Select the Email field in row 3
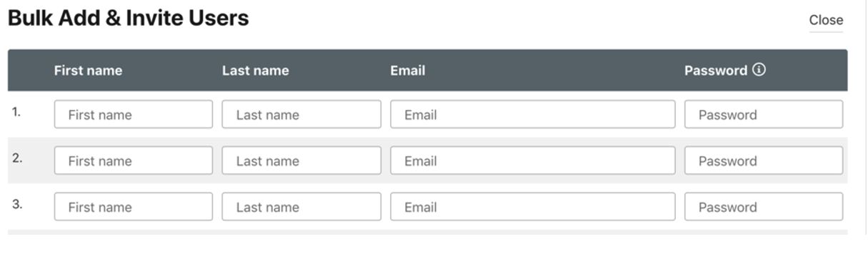868x264 pixels. point(533,207)
